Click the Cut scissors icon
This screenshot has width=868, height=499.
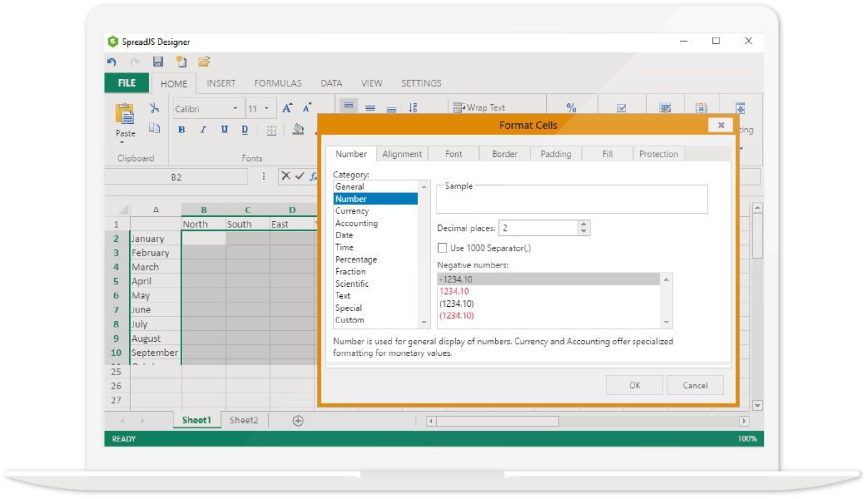coord(154,108)
